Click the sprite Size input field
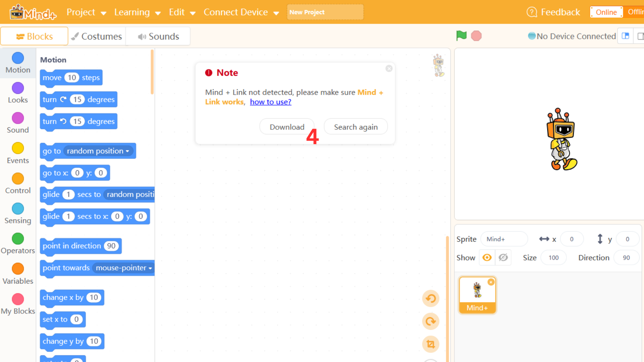Viewport: 644px width, 362px height. point(554,257)
